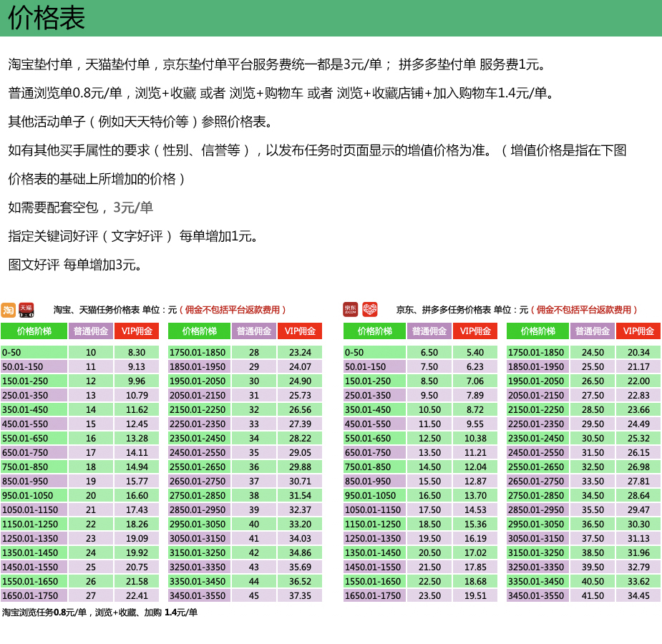Click the 550.01-650 range in the JD table
662x644 pixels.
coord(375,439)
